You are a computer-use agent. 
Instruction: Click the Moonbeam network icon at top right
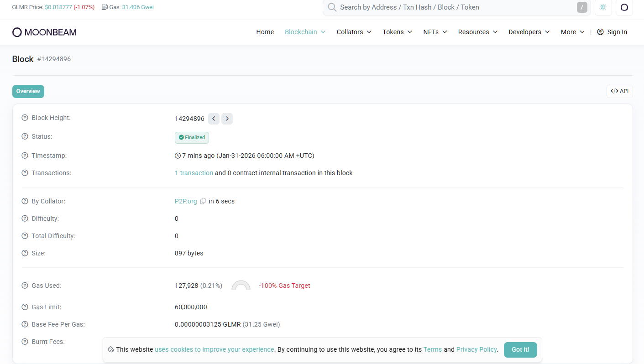tap(624, 7)
